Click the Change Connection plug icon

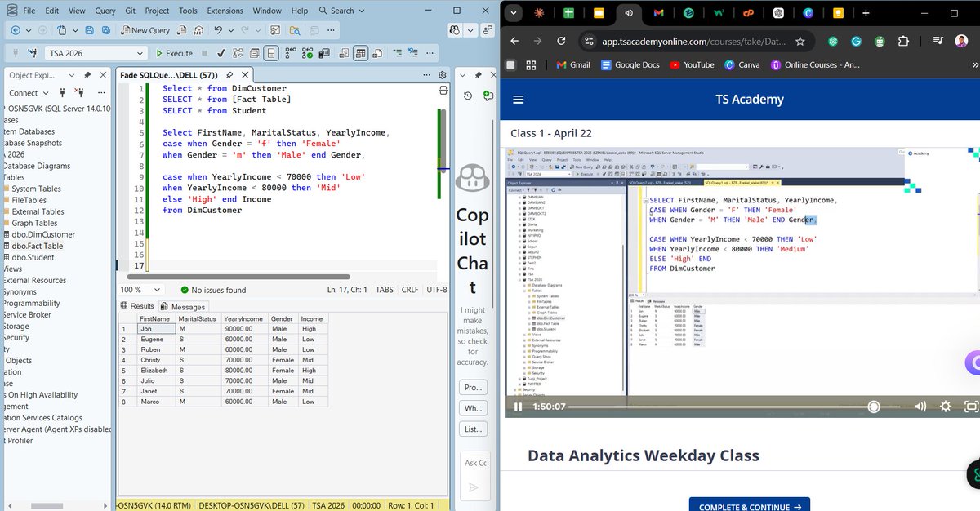pyautogui.click(x=33, y=54)
